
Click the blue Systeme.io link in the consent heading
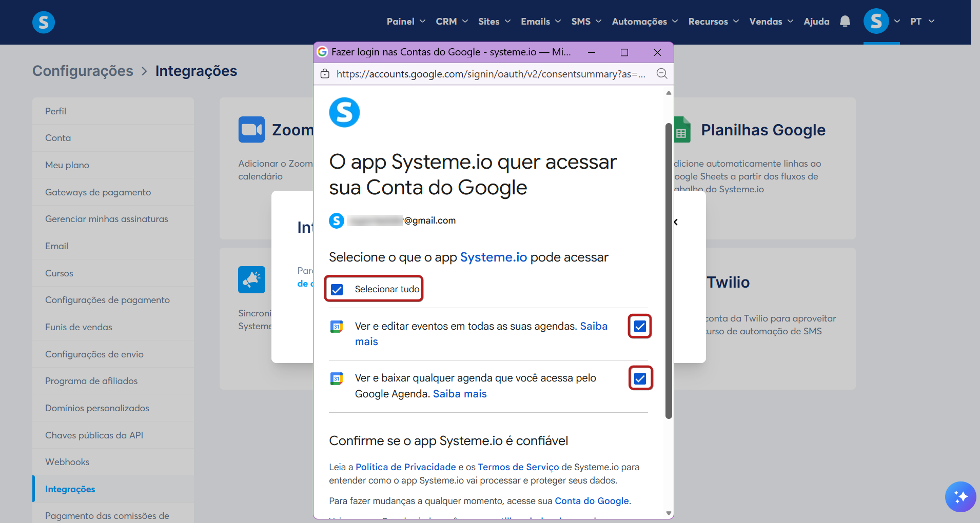pos(494,257)
